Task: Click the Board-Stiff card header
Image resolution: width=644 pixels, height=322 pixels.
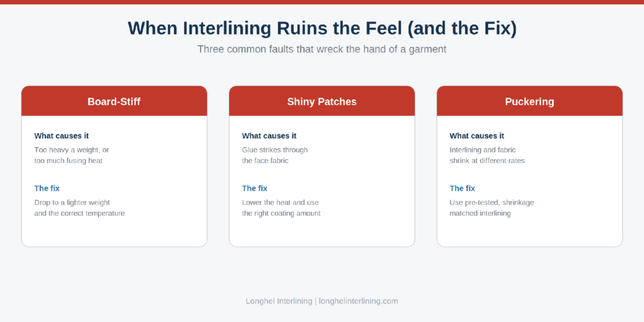Action: pos(114,101)
